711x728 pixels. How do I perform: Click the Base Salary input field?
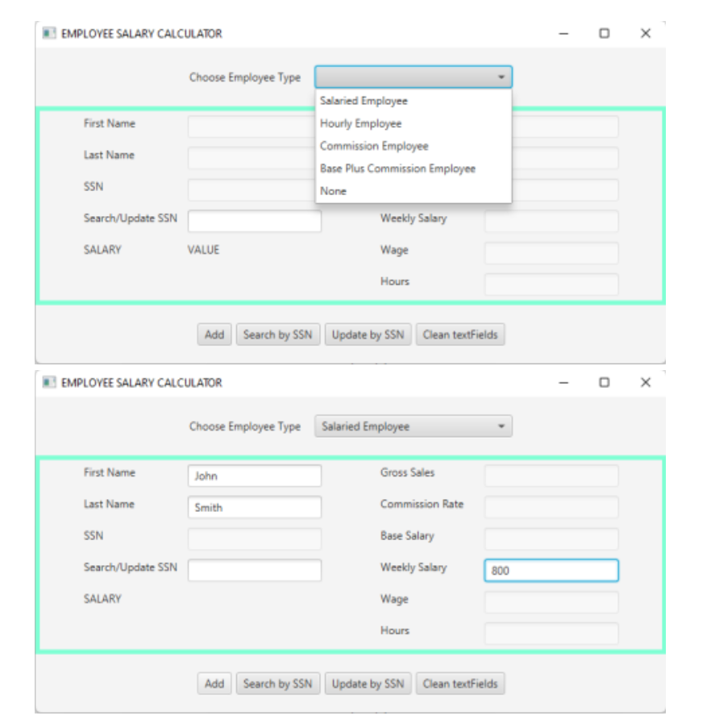(553, 537)
